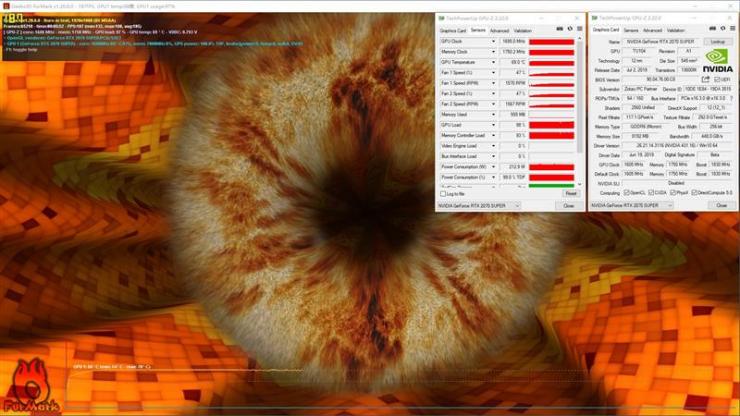Open Advanced tab in Graphics Card window

coord(652,30)
